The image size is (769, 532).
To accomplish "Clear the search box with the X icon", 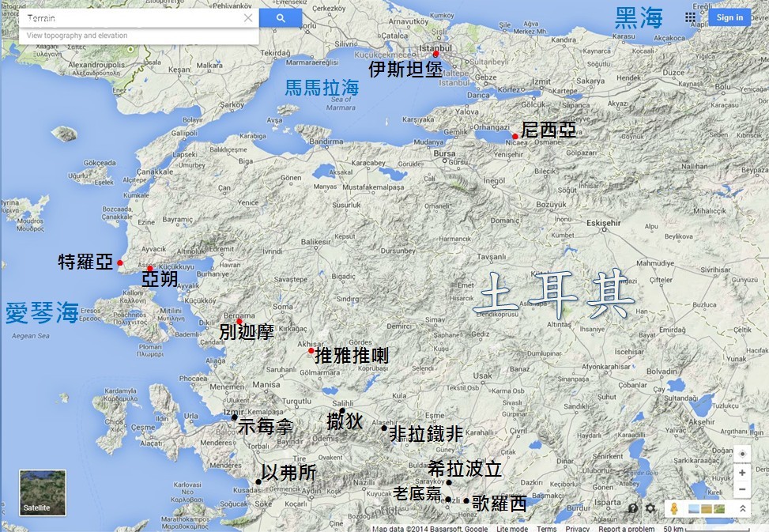I will pos(247,17).
